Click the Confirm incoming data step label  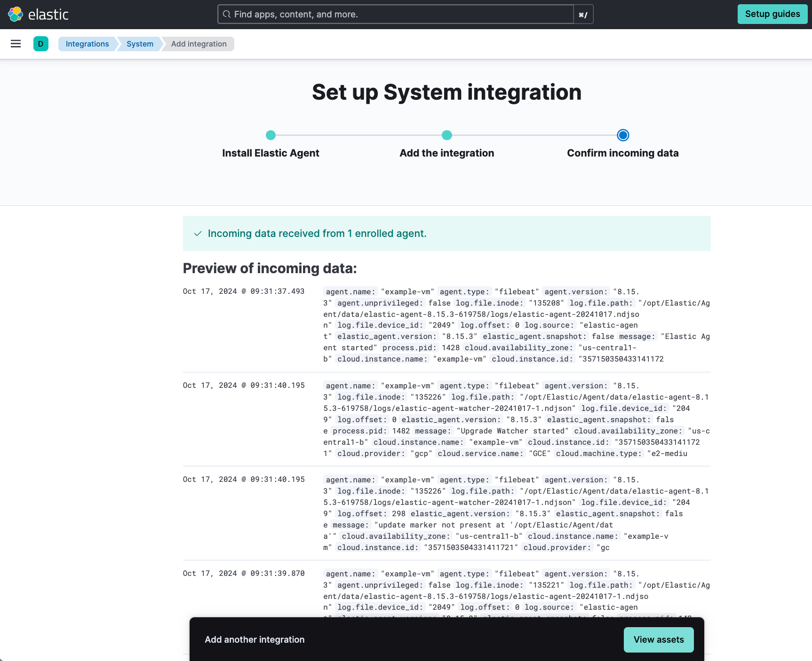(x=623, y=153)
